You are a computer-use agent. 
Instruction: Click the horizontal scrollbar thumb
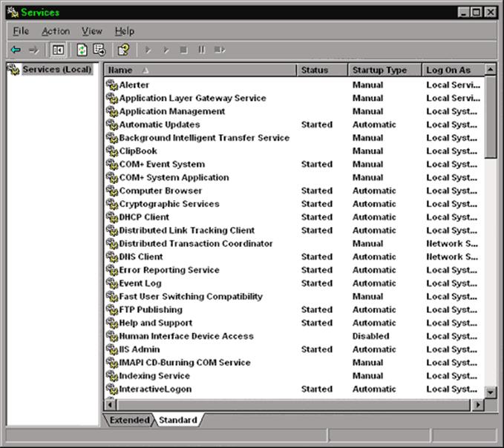click(x=293, y=405)
